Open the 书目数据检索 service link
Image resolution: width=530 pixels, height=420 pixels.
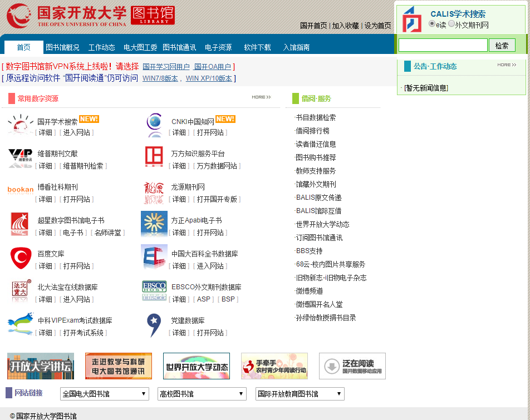[316, 117]
